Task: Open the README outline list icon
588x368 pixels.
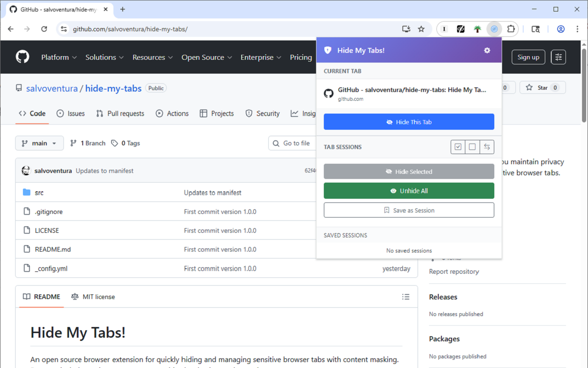Action: click(406, 297)
